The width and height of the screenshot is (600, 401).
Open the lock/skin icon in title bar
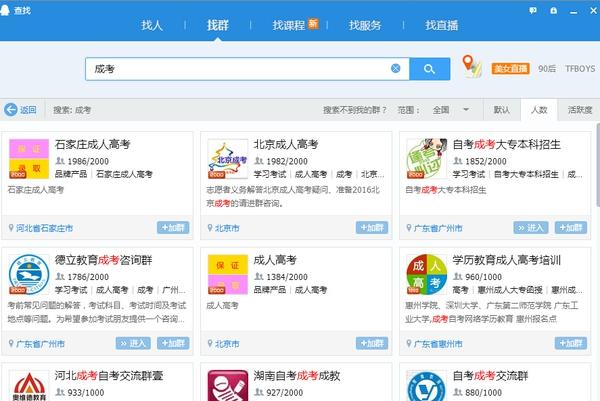(x=554, y=11)
